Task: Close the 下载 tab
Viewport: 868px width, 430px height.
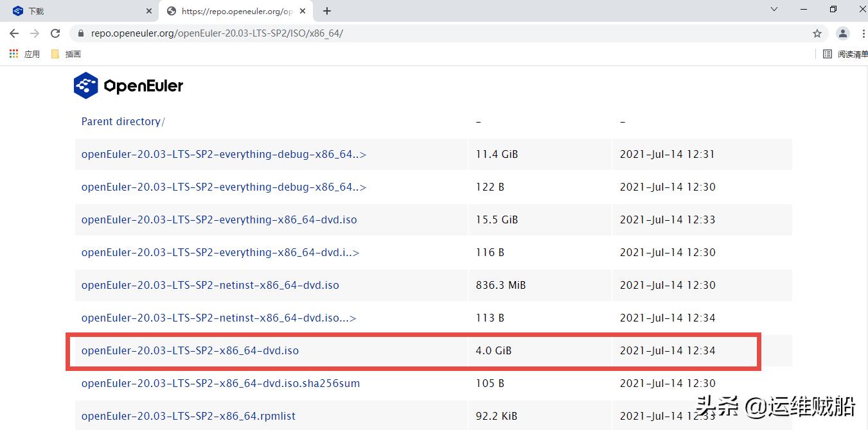Action: pos(149,11)
